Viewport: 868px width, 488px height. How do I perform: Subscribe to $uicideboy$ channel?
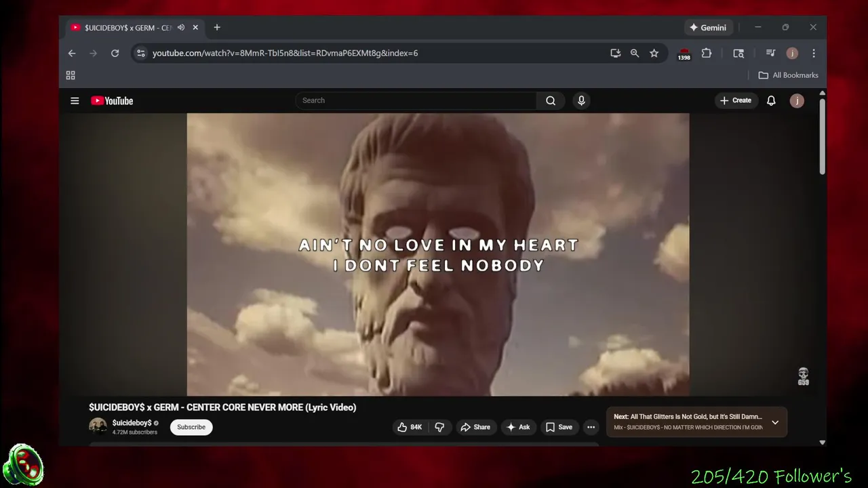coord(191,427)
